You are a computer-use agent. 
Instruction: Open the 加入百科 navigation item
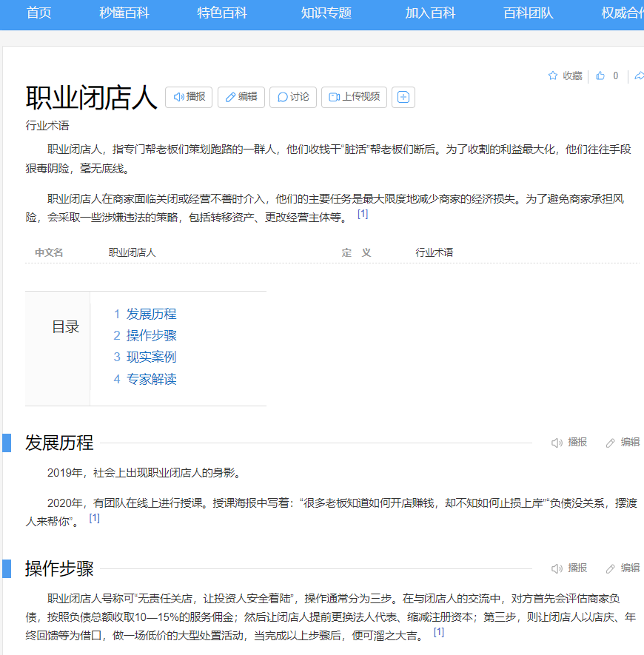(x=430, y=13)
